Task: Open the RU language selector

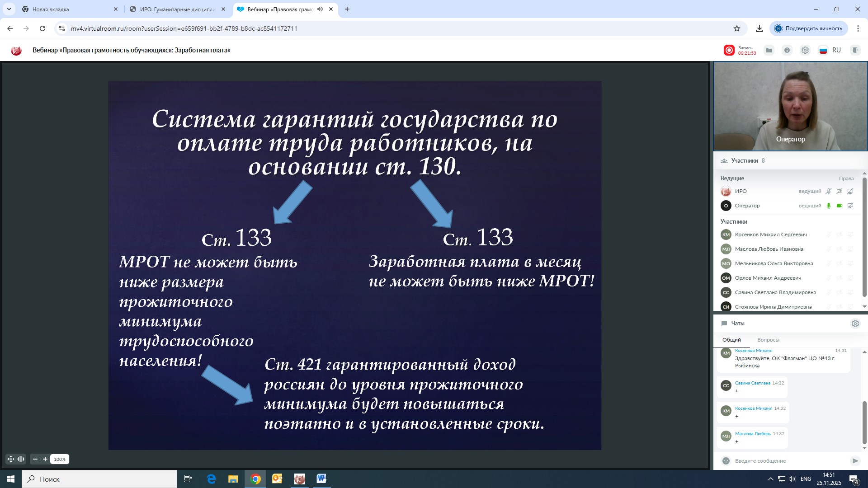Action: coord(830,50)
